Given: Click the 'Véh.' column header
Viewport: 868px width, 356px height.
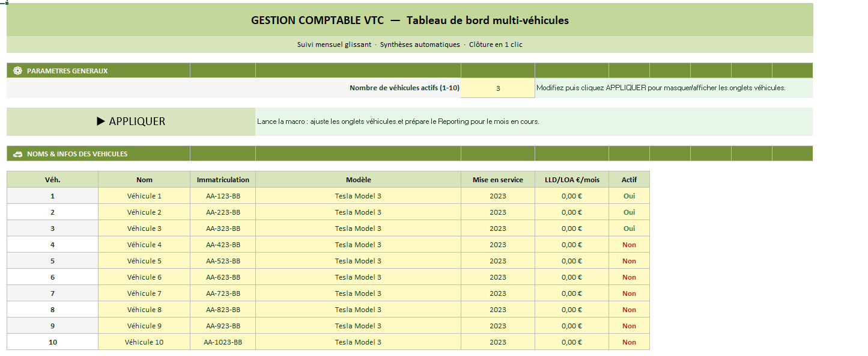Looking at the screenshot, I should point(52,180).
